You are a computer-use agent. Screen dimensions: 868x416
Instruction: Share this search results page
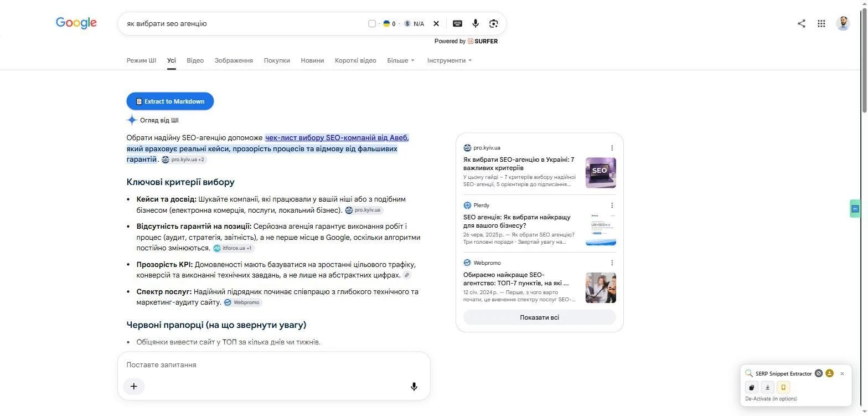801,23
